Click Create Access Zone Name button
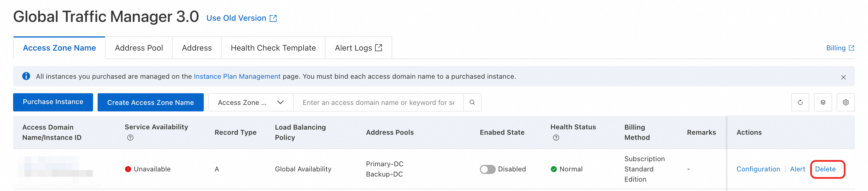The image size is (868, 191). (150, 103)
